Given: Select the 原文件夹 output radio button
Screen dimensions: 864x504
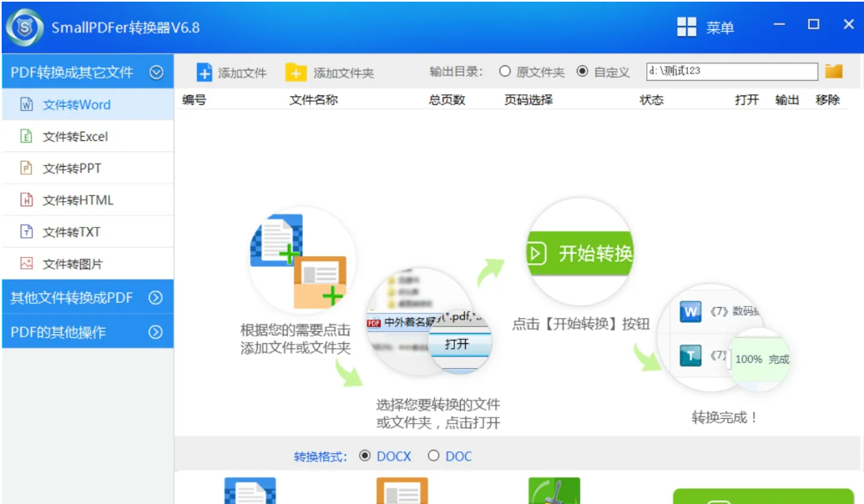Looking at the screenshot, I should pyautogui.click(x=505, y=72).
